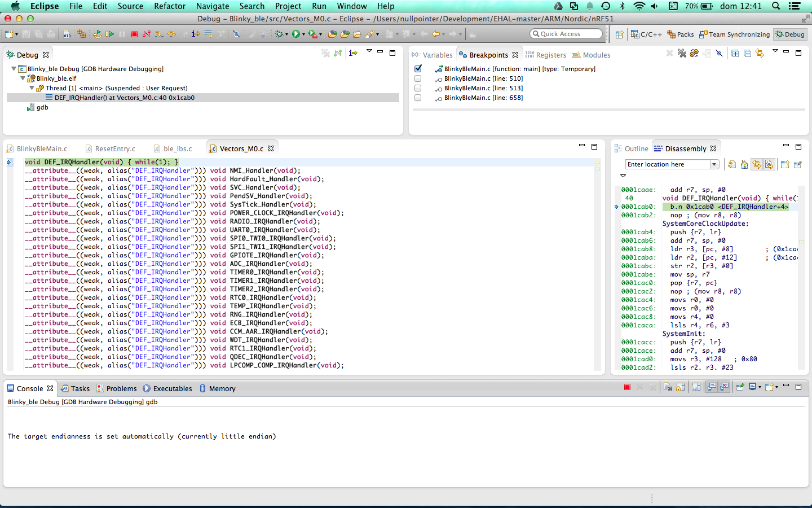The width and height of the screenshot is (812, 508).
Task: Click the Step Into toolbar icon
Action: point(159,34)
